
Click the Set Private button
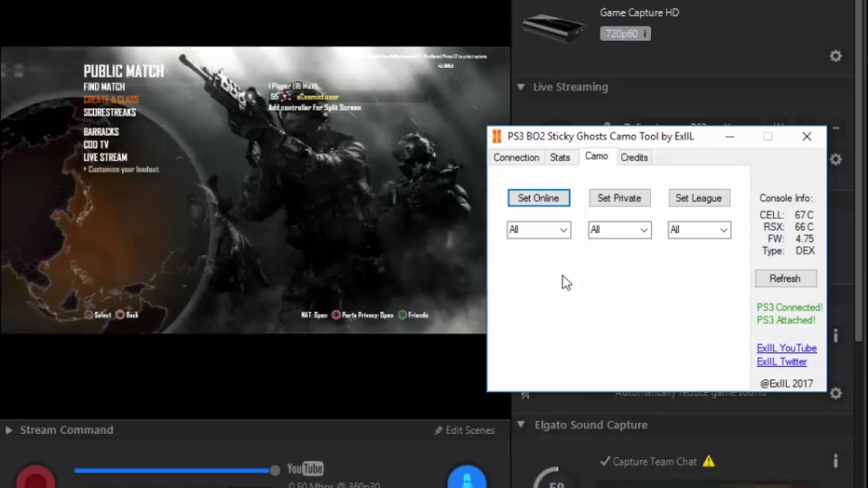pyautogui.click(x=619, y=198)
